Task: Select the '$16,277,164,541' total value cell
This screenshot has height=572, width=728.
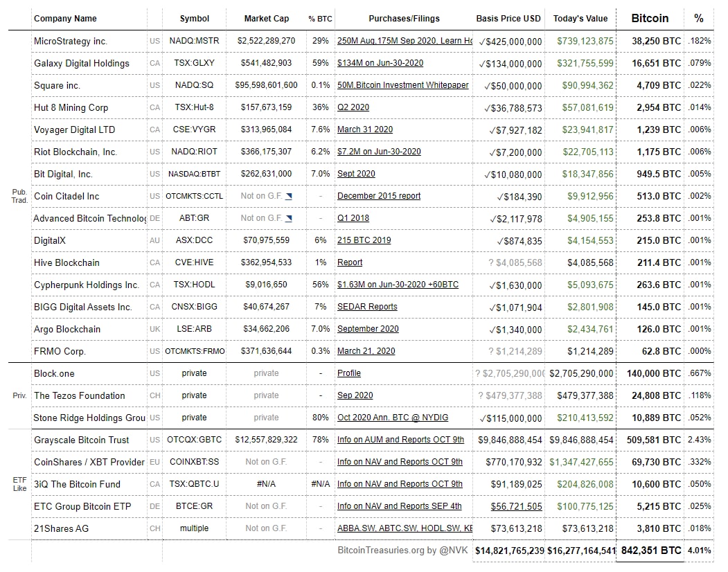Action: 581,551
